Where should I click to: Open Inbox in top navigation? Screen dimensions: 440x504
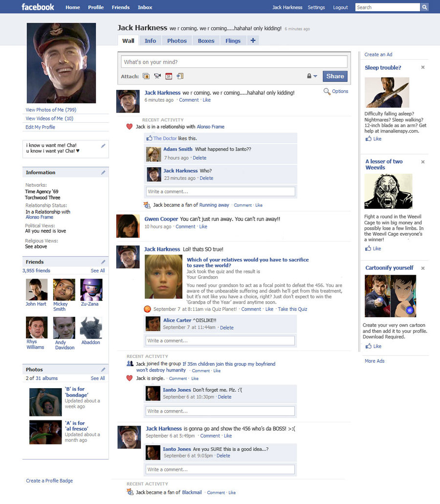click(145, 7)
